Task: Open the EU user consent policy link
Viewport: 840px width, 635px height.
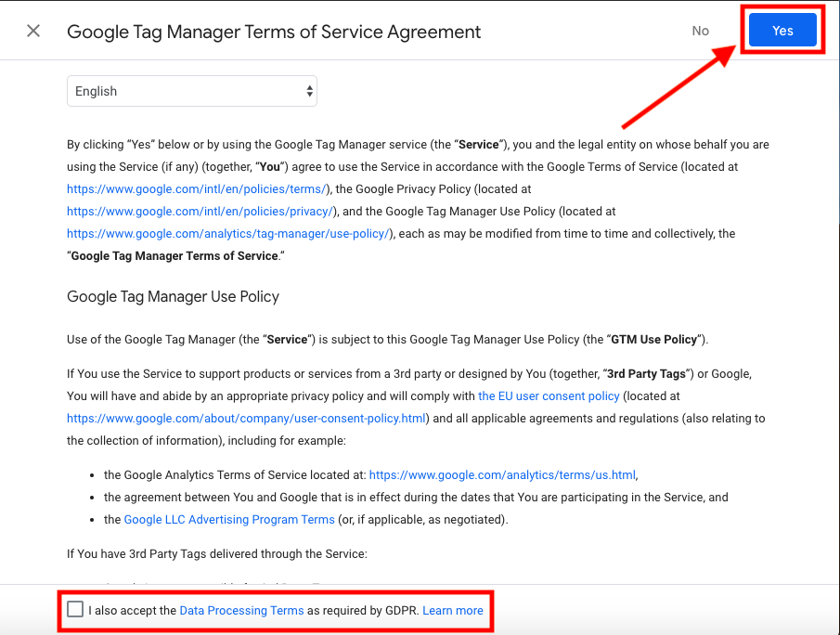Action: coord(549,396)
